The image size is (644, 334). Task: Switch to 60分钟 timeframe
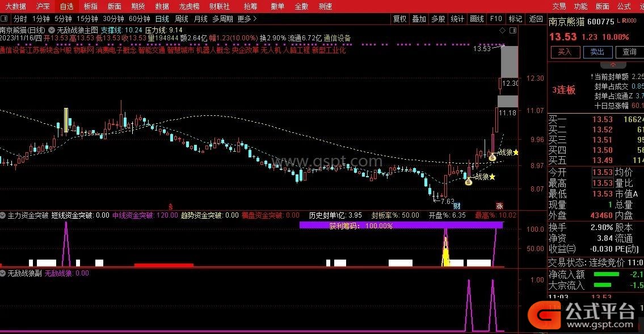[x=139, y=19]
